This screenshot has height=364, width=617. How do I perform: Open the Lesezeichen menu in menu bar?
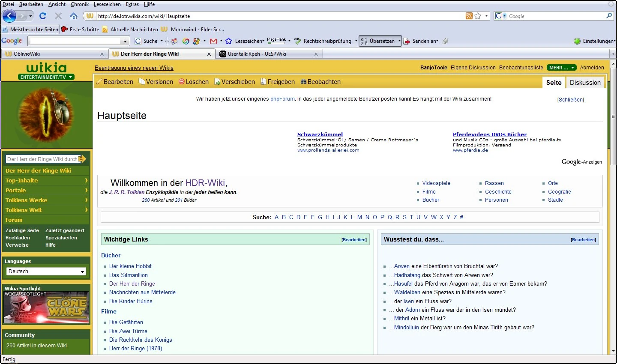tap(107, 4)
